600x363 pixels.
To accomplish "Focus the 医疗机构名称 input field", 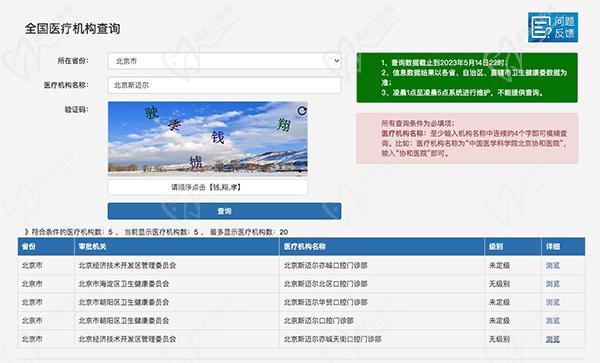I will click(224, 85).
